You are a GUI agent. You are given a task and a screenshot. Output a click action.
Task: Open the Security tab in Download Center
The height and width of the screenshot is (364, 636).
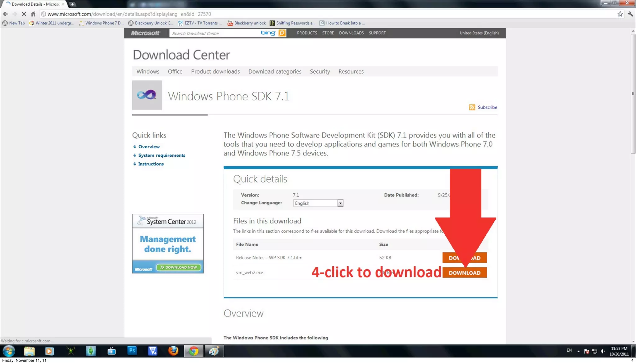pyautogui.click(x=320, y=71)
